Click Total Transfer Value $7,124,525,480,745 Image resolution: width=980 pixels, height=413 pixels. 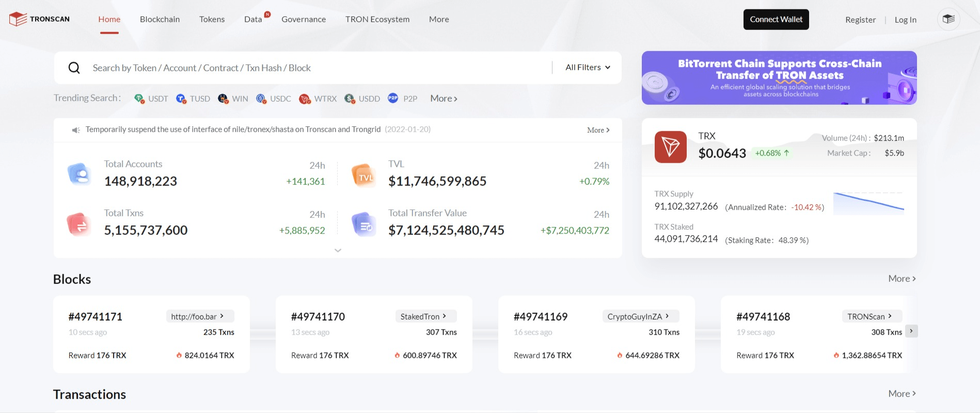click(x=446, y=230)
